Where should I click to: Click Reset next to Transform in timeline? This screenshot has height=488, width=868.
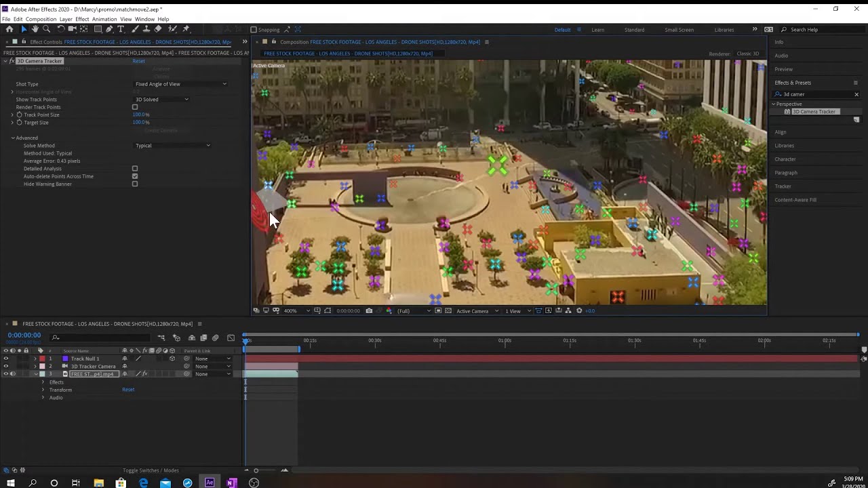[x=128, y=390]
